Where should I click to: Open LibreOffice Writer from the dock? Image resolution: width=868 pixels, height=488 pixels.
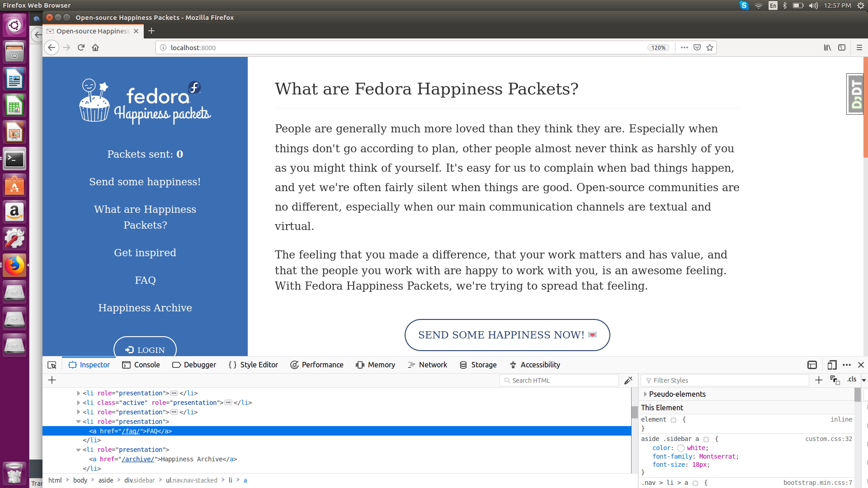click(x=14, y=79)
